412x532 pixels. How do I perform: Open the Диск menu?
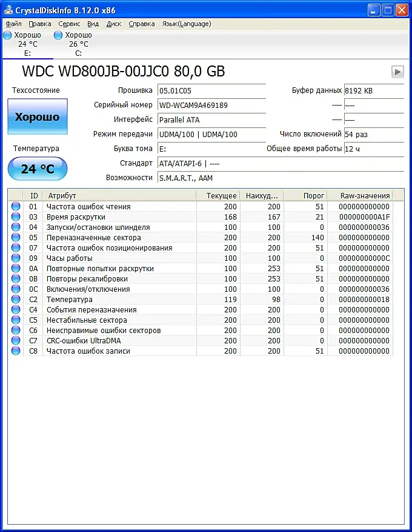coord(113,24)
